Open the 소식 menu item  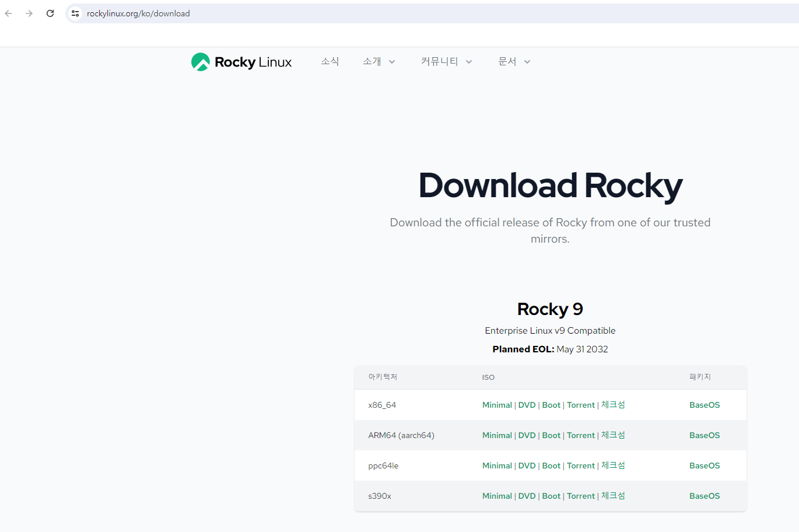pyautogui.click(x=330, y=61)
